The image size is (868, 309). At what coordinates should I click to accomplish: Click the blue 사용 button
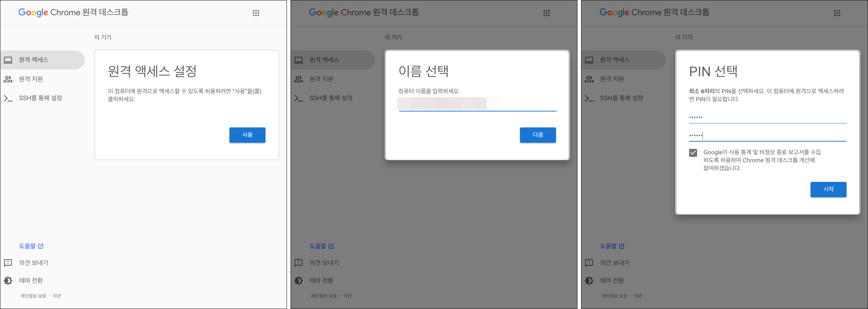(x=247, y=135)
